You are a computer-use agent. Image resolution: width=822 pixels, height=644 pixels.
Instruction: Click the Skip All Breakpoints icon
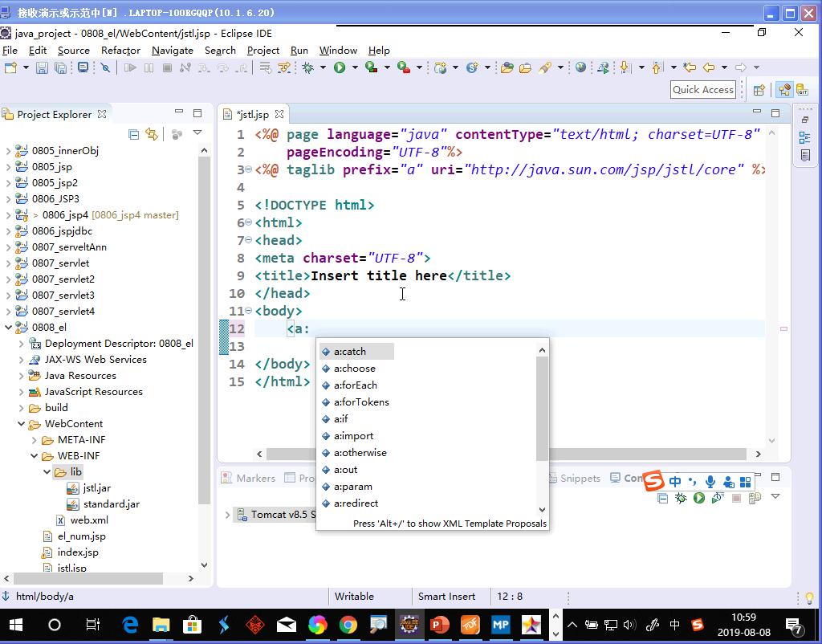pos(105,67)
